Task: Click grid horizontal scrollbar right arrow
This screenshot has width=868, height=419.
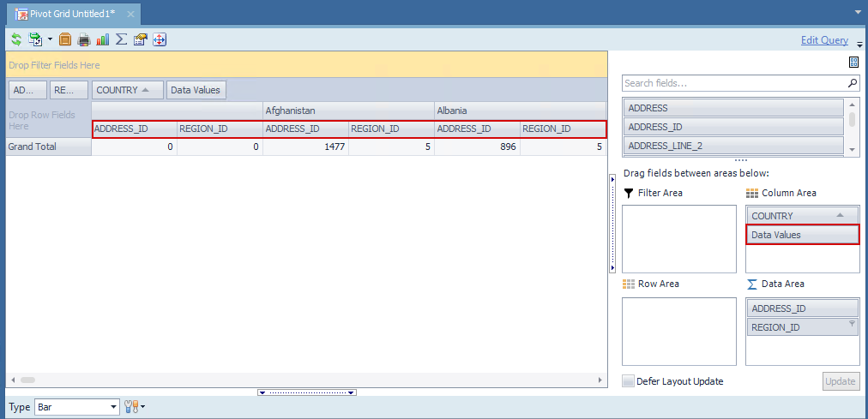Action: tap(600, 380)
